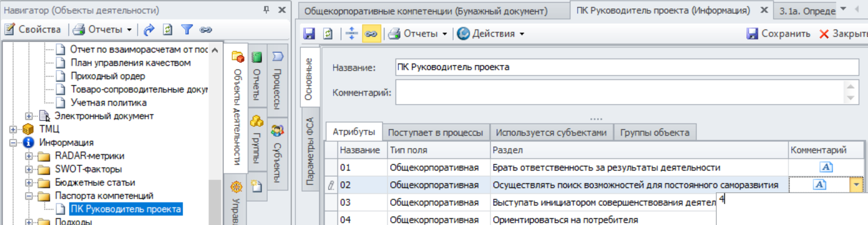
Task: Switch to the Группы объекта tab
Action: pos(654,132)
